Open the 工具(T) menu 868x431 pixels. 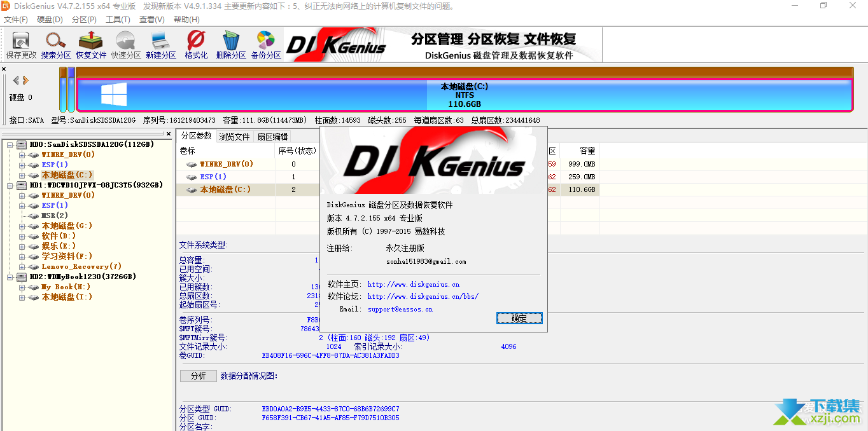click(x=118, y=20)
